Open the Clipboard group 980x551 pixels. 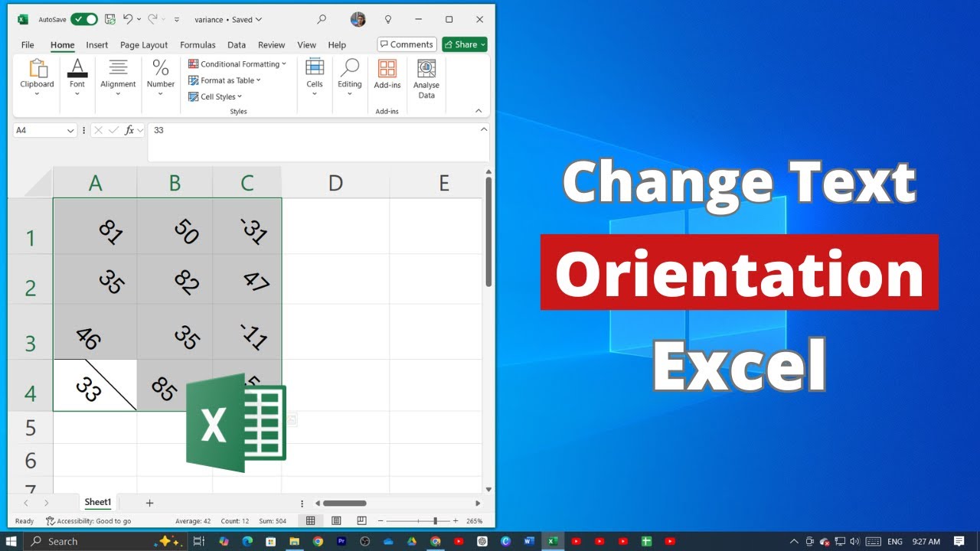(x=37, y=78)
